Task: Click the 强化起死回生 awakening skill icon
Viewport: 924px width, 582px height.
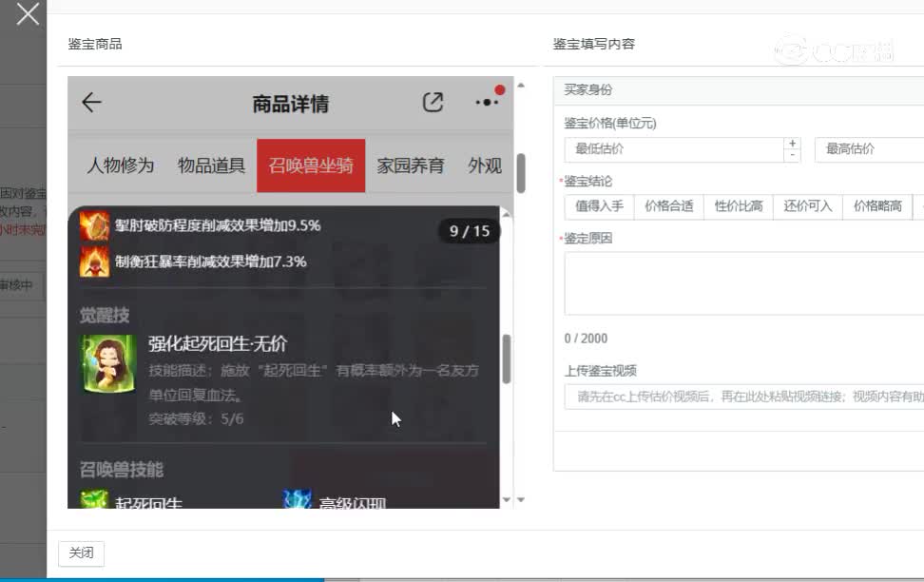Action: (x=107, y=362)
